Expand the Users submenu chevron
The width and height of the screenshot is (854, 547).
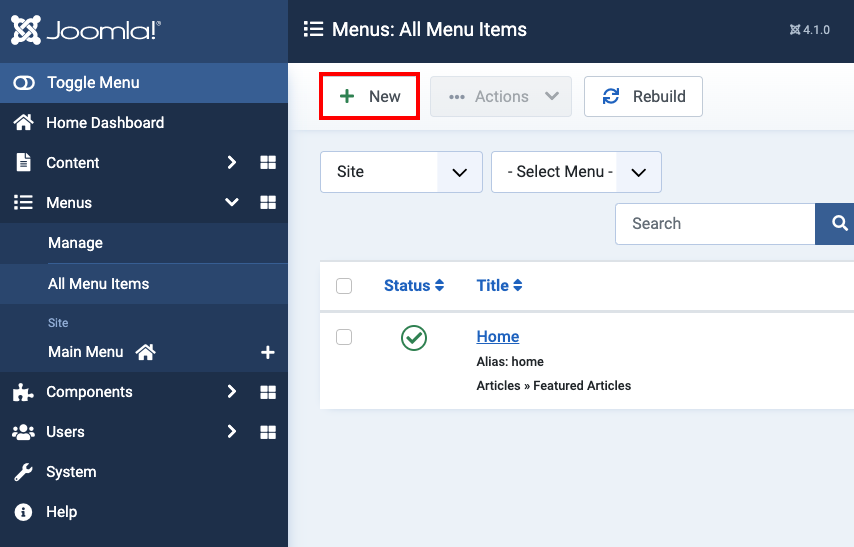(231, 431)
